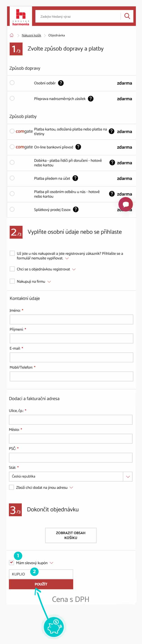Uncheck the Mám slevový kupón box
The image size is (142, 644).
pyautogui.click(x=12, y=563)
